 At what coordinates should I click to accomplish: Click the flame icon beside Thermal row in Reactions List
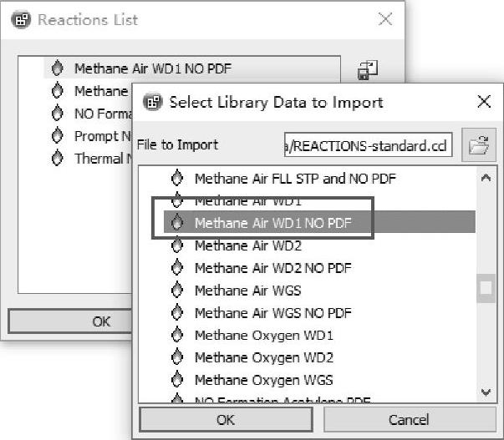[x=57, y=158]
